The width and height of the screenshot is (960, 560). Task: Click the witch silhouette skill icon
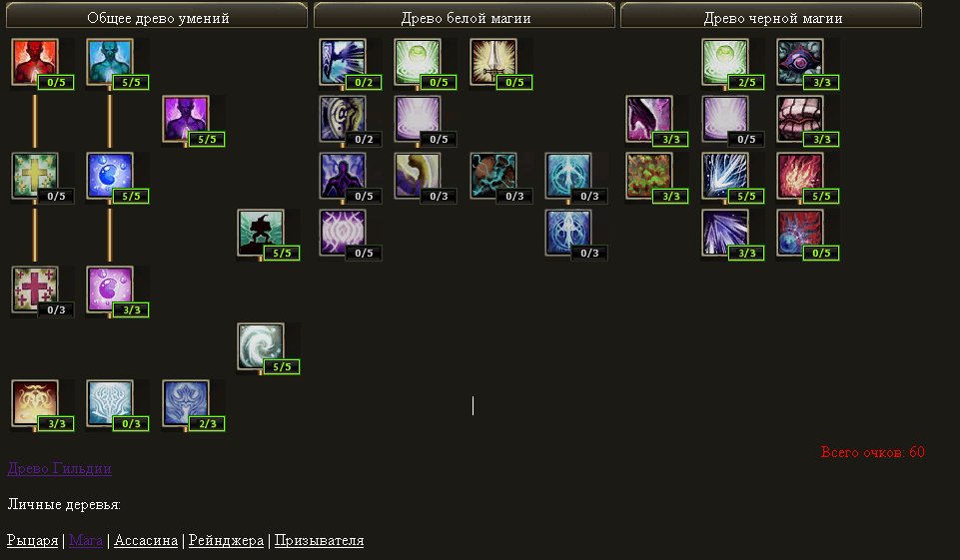click(261, 233)
